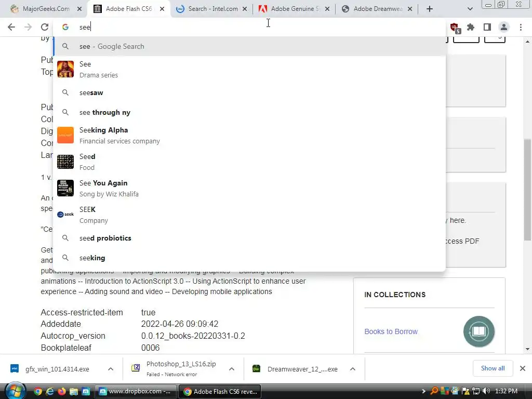Screen dimensions: 532x399
Task: Pick 'See You Again' song suggestion
Action: [249, 188]
